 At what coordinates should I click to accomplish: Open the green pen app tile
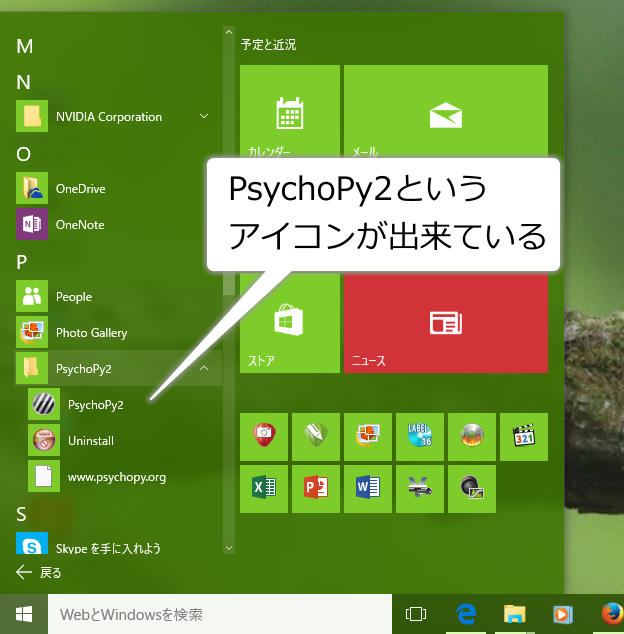click(x=316, y=437)
